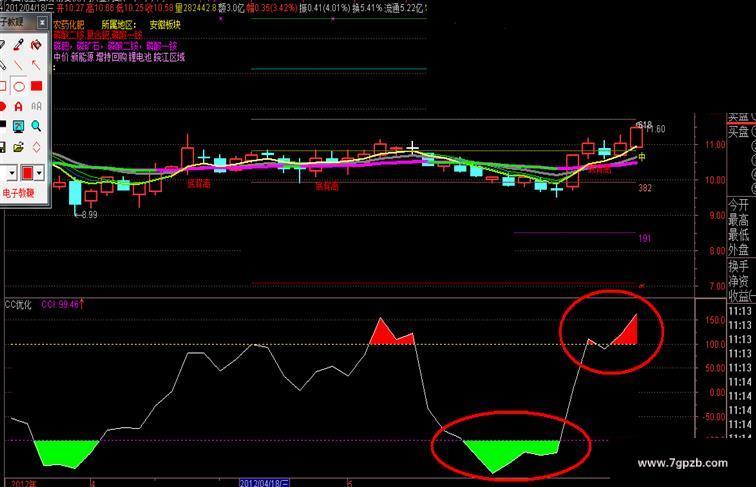Click the -50.00 CCI axis label
Viewport: 756px width, 487px height.
click(715, 417)
